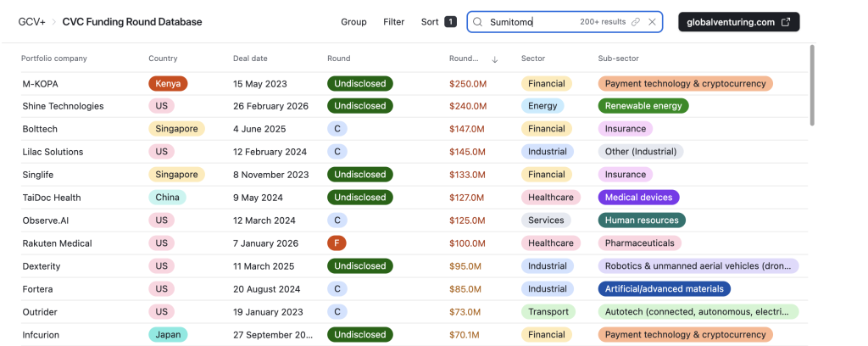
Task: Click the magnifier search icon
Action: [478, 22]
